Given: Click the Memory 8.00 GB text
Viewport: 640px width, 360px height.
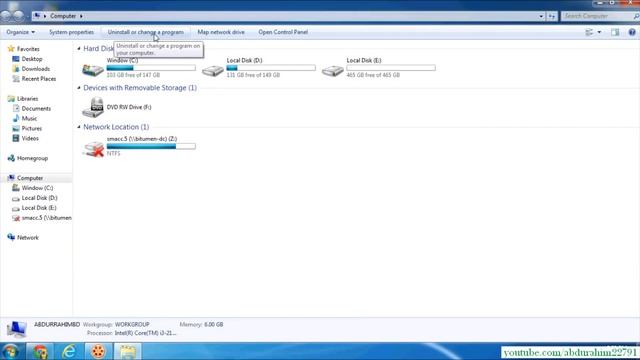Looking at the screenshot, I should coord(201,324).
